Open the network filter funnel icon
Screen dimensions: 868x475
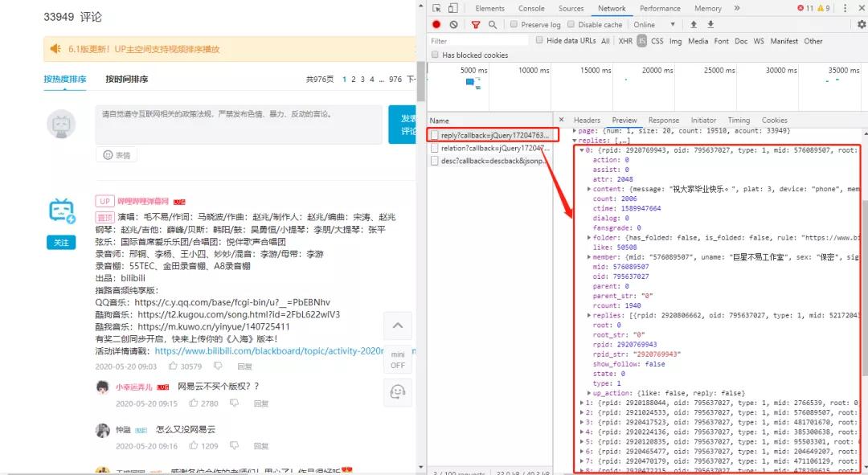click(475, 25)
